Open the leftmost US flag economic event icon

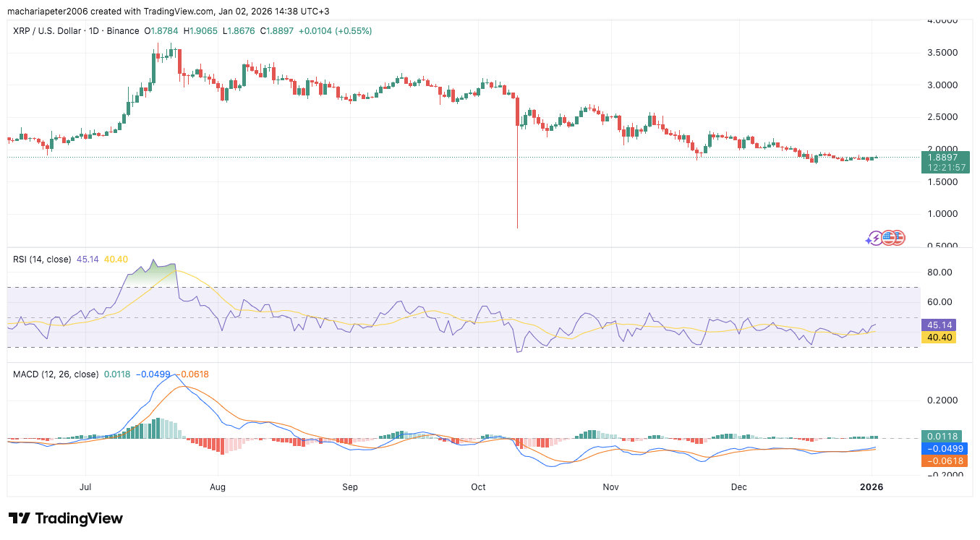click(888, 238)
